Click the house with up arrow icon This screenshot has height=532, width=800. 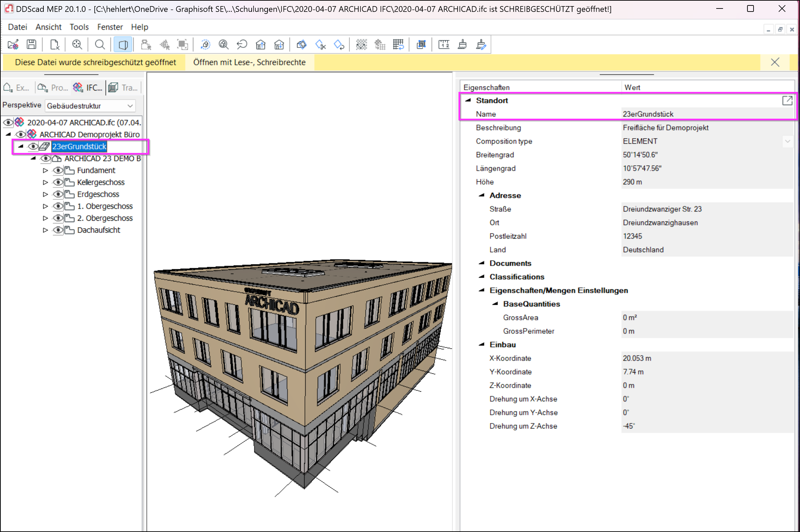click(x=260, y=44)
